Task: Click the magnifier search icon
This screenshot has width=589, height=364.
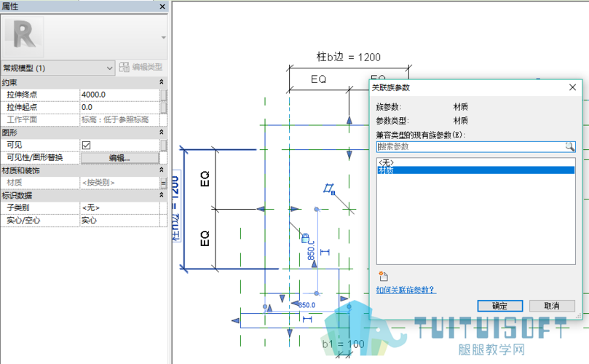Action: point(570,146)
